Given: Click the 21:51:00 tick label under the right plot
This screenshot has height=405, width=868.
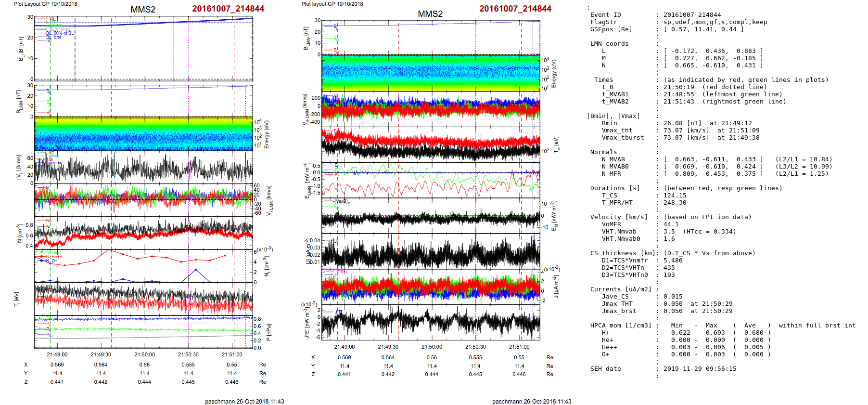Looking at the screenshot, I should tap(519, 347).
